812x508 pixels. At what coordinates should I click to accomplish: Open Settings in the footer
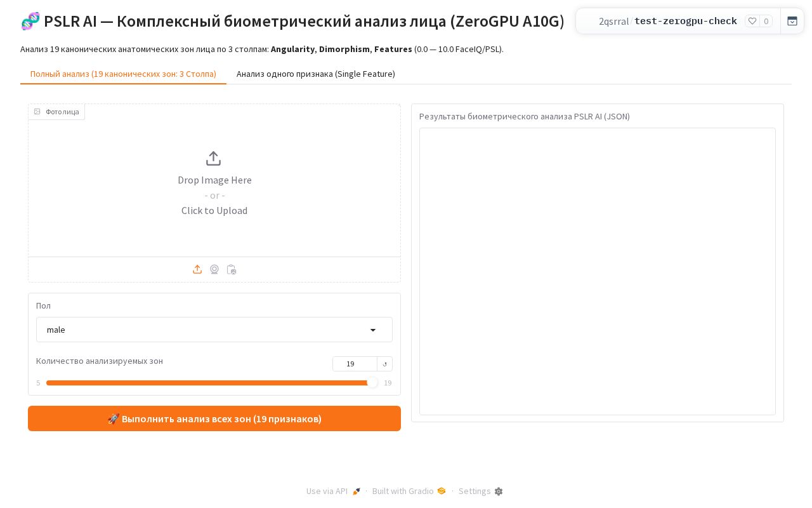pos(481,491)
